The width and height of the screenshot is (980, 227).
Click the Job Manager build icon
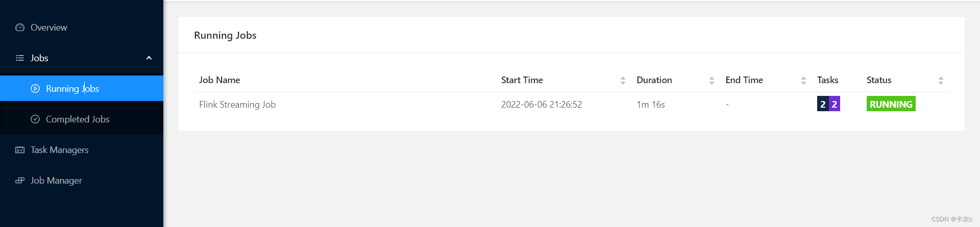(x=20, y=181)
